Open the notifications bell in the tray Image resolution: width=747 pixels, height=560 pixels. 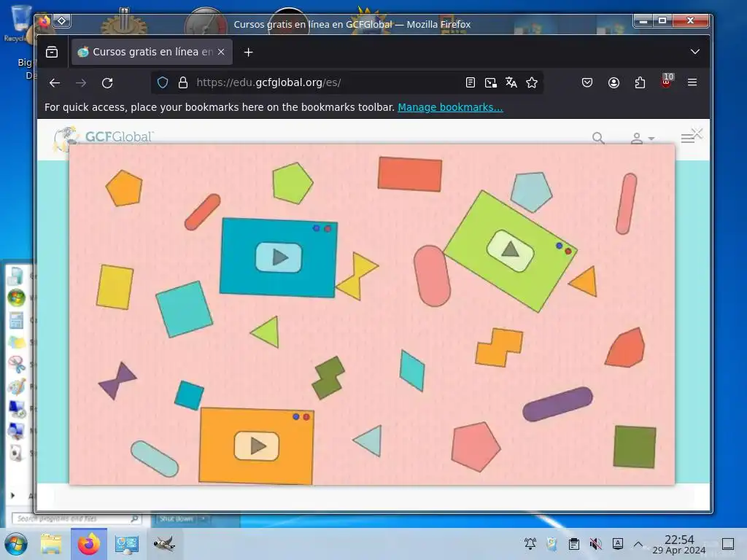530,543
